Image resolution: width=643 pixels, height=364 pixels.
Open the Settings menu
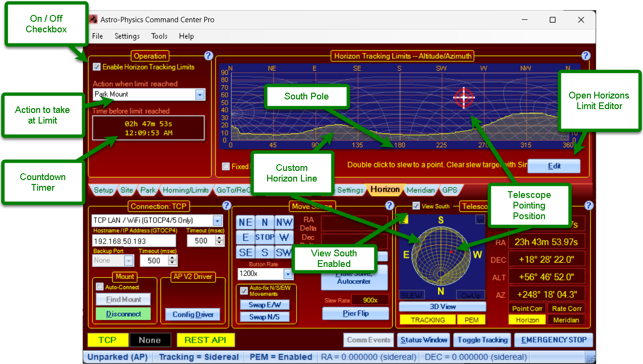click(127, 36)
